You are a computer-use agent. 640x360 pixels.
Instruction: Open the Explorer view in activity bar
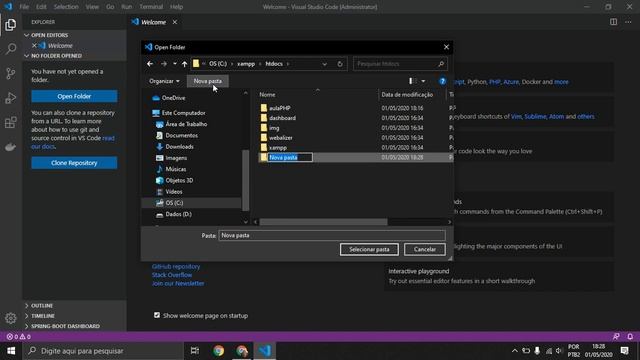11,25
